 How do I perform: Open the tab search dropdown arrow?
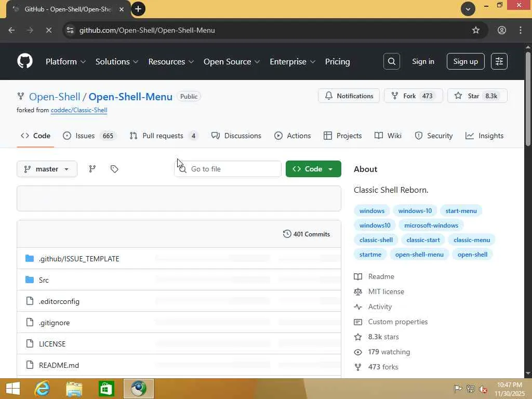coord(468,9)
